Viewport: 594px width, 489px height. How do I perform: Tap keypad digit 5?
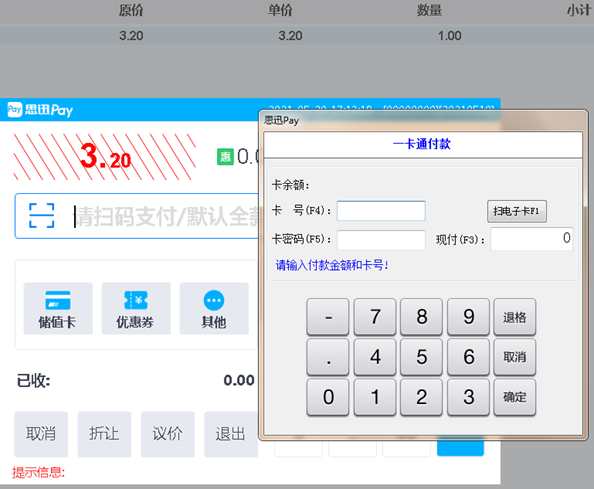pos(422,357)
